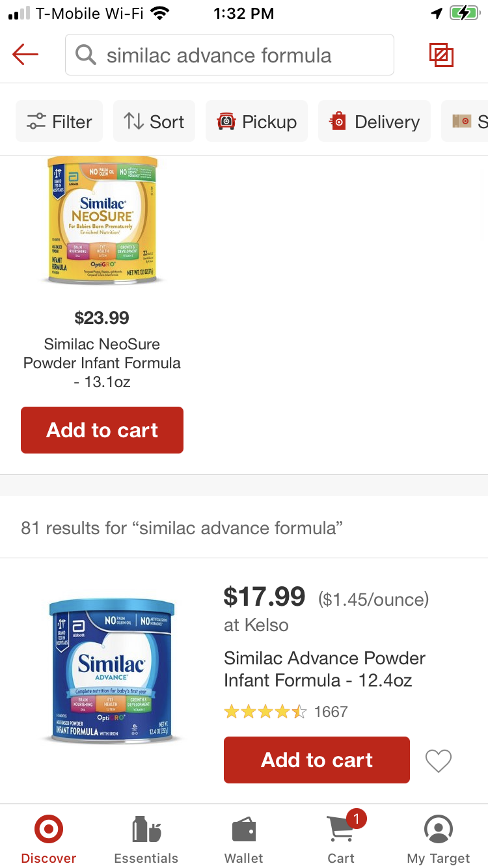The height and width of the screenshot is (868, 488).
Task: Open the Cart tab
Action: click(x=341, y=838)
